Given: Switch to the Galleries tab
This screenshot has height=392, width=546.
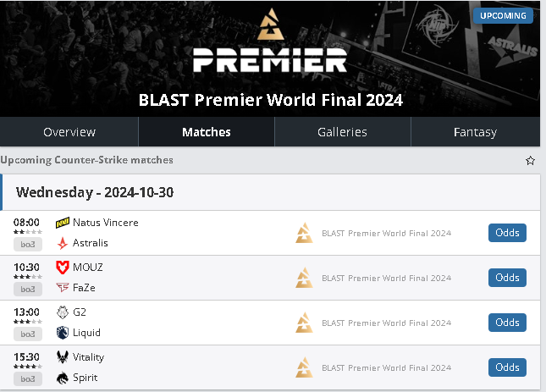Looking at the screenshot, I should click(342, 132).
